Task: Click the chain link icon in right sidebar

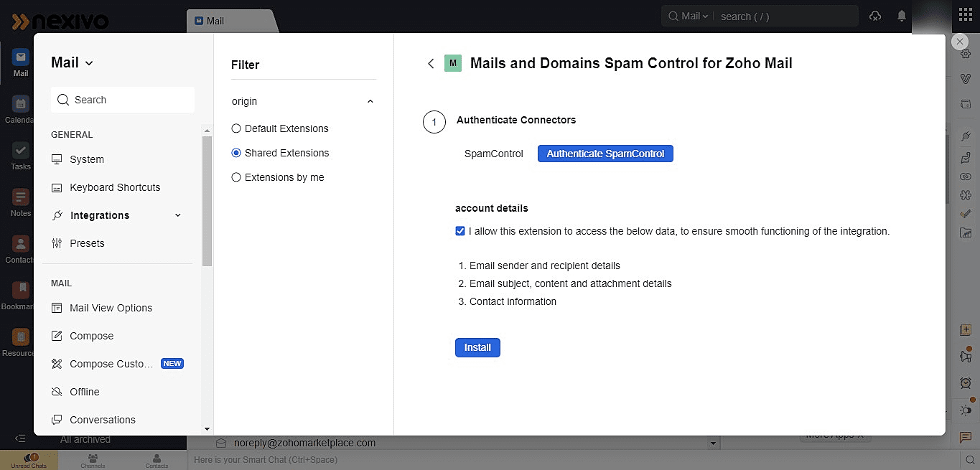Action: [x=966, y=177]
